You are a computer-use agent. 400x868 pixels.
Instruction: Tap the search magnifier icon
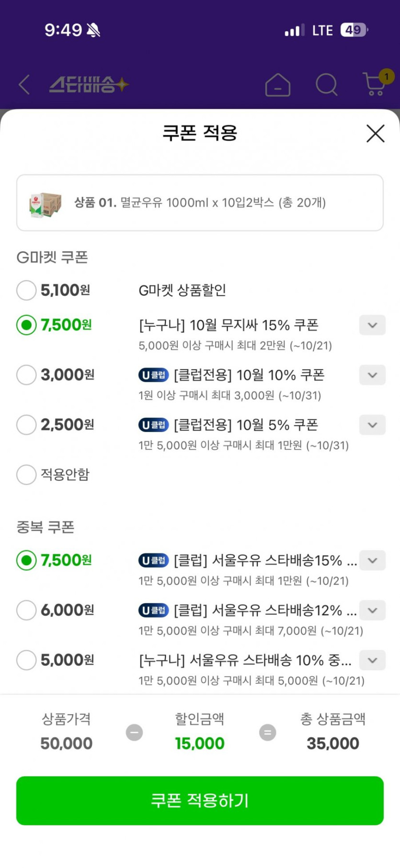pyautogui.click(x=327, y=85)
